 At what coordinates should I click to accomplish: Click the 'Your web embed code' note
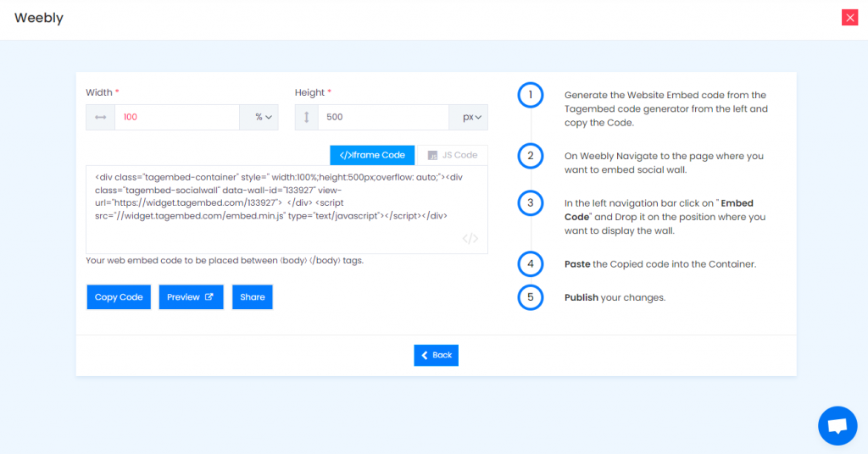[x=225, y=260]
